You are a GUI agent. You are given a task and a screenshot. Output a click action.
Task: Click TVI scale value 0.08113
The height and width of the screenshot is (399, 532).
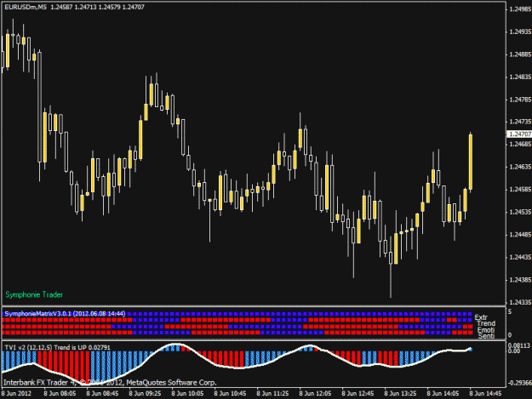pyautogui.click(x=518, y=345)
